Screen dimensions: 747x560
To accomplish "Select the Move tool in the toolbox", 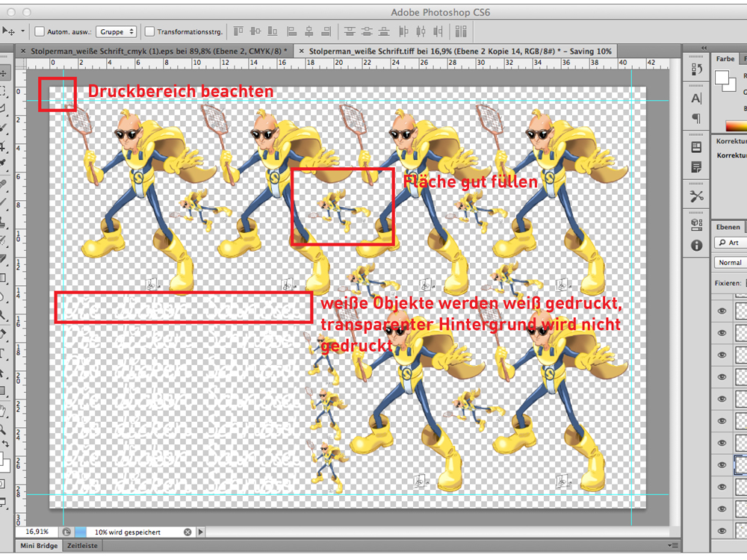I will click(3, 73).
